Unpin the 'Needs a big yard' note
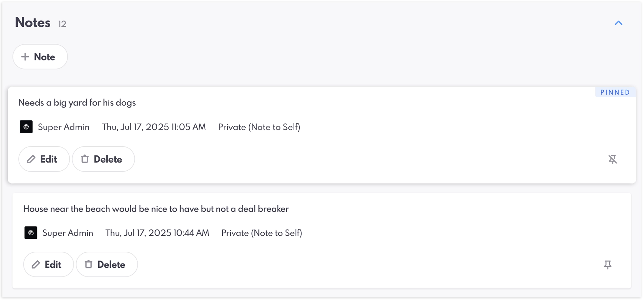This screenshot has height=300, width=644. click(x=612, y=159)
